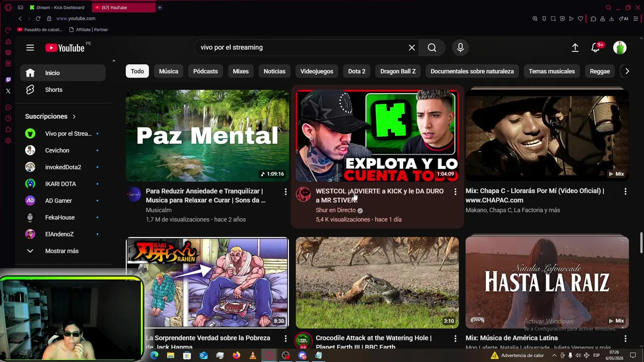
Task: Open AD Gamer subscription channel
Action: [63, 201]
